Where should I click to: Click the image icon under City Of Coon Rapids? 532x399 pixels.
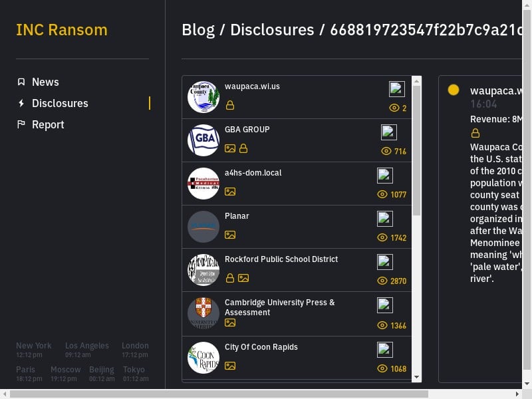click(229, 366)
